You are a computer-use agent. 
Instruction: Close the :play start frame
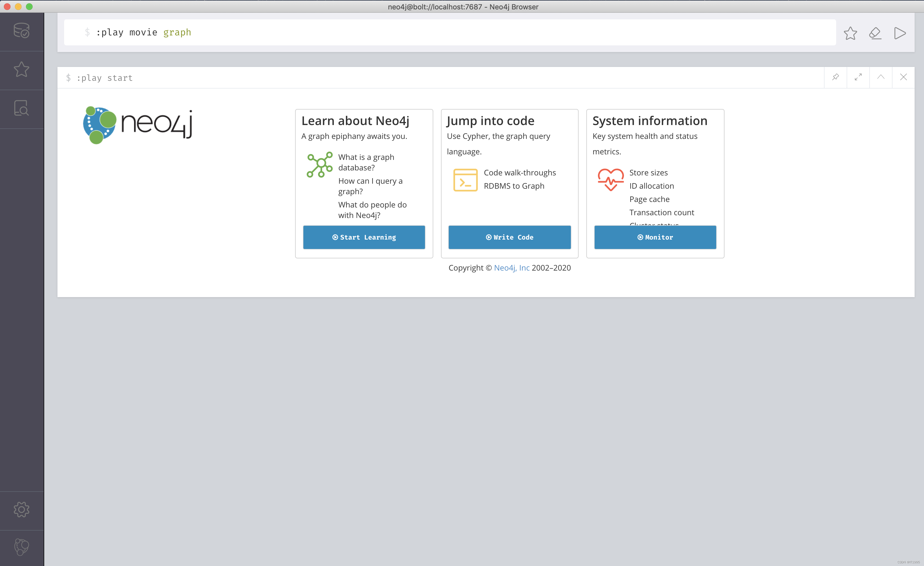click(x=903, y=77)
